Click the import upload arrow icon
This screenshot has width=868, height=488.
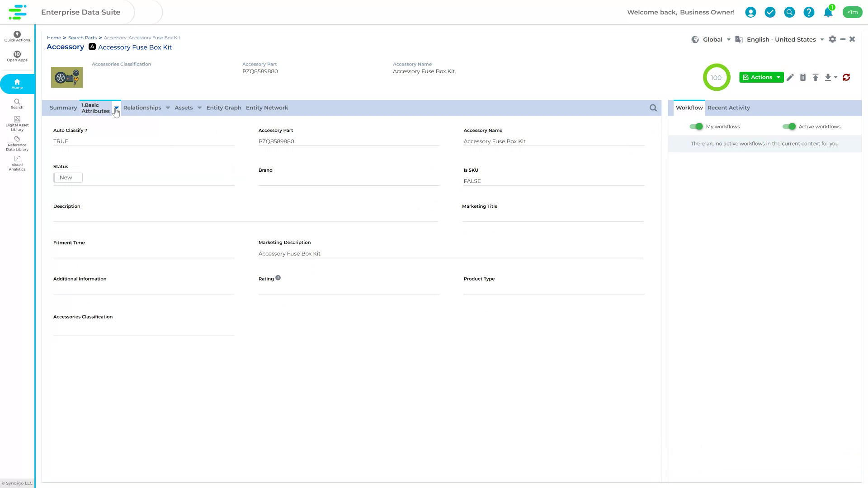tap(816, 77)
